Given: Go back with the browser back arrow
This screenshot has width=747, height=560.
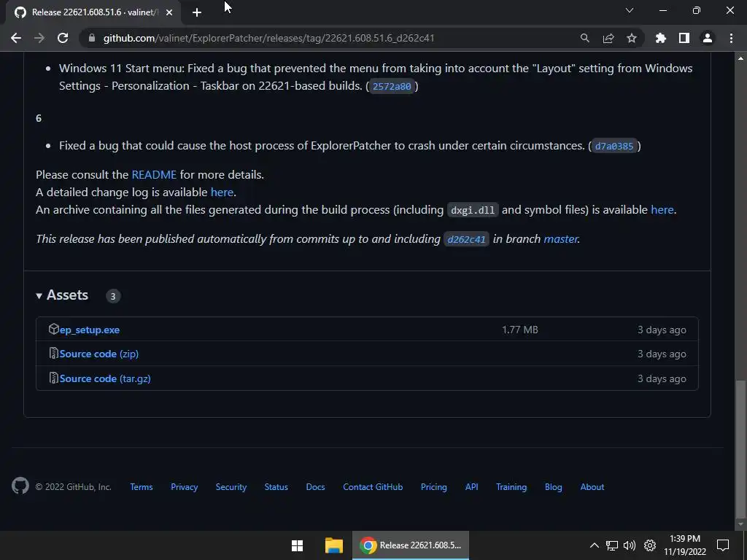Looking at the screenshot, I should (16, 38).
